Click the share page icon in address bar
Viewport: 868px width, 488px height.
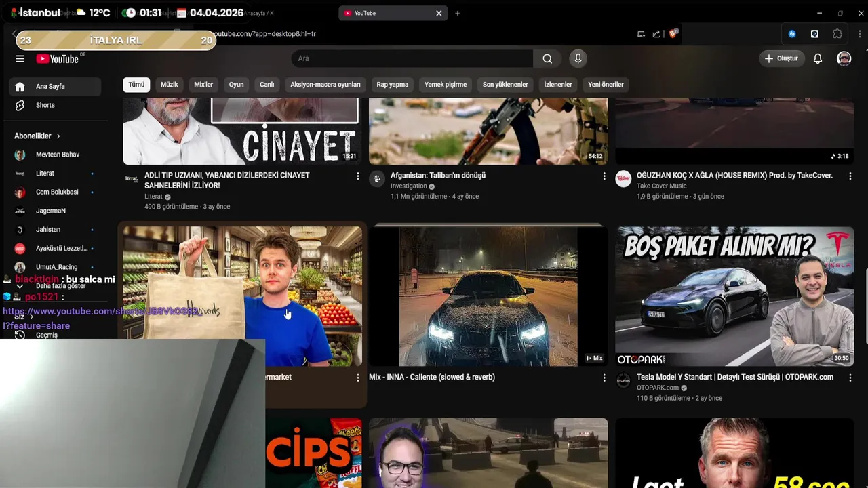(656, 34)
